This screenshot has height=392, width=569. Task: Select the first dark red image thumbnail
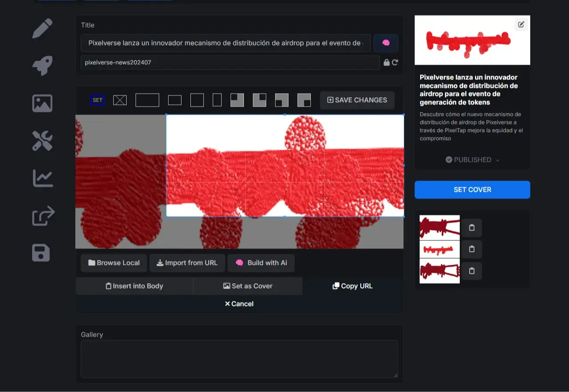pos(440,228)
